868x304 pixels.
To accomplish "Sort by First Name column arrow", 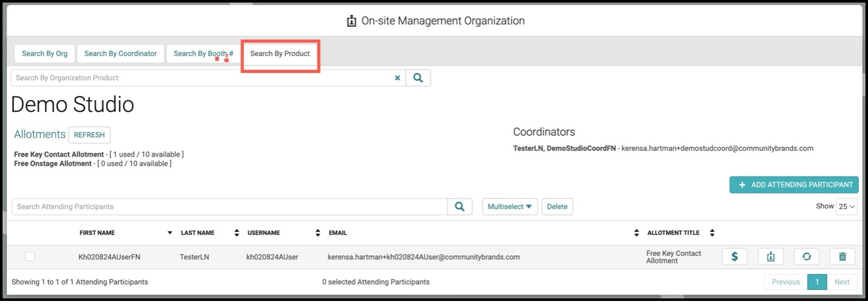I will (169, 233).
